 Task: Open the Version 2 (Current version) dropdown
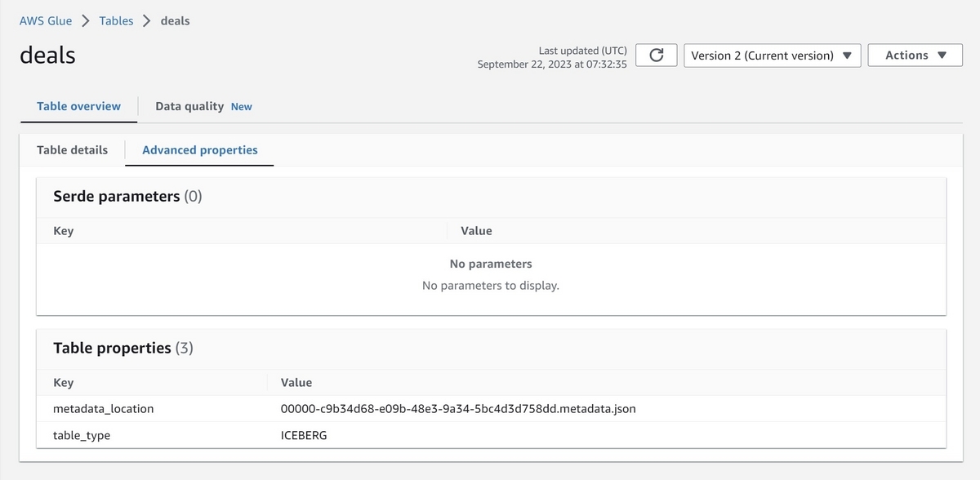pyautogui.click(x=771, y=56)
